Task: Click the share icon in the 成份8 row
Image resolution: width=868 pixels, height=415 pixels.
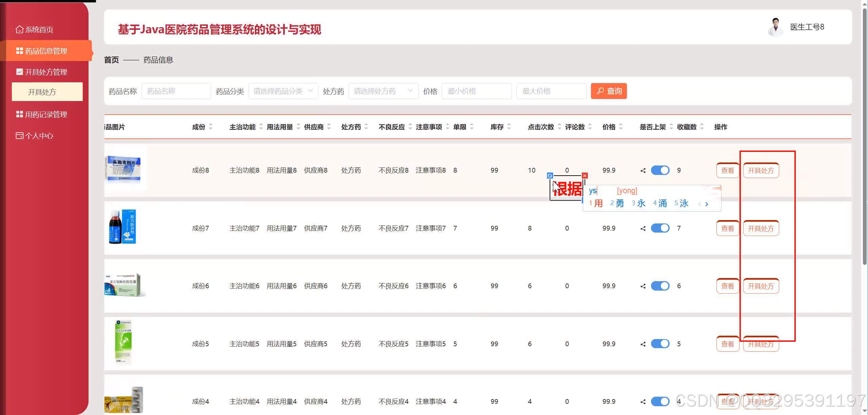Action: [643, 170]
